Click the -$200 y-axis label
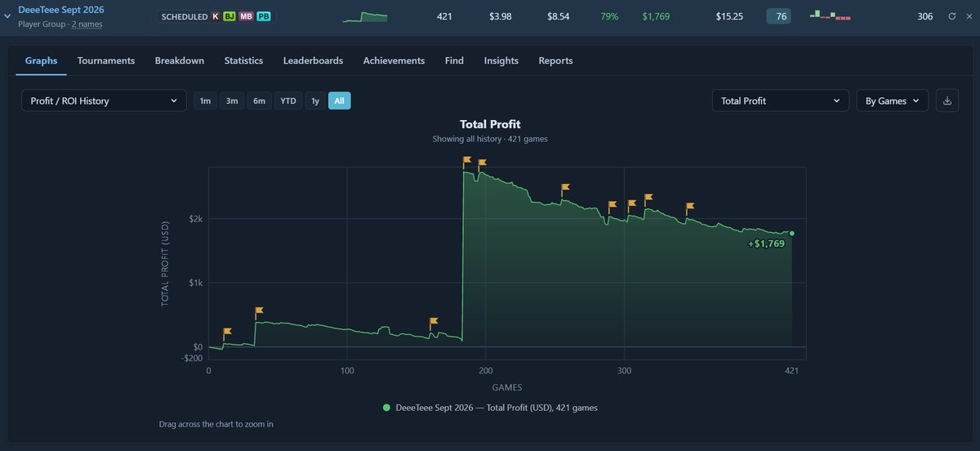The image size is (980, 451). pyautogui.click(x=193, y=358)
